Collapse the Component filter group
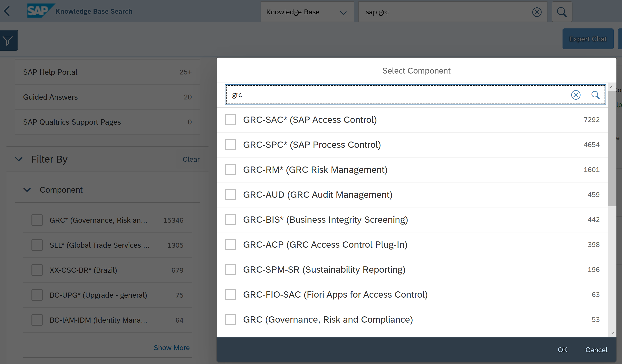 (27, 190)
